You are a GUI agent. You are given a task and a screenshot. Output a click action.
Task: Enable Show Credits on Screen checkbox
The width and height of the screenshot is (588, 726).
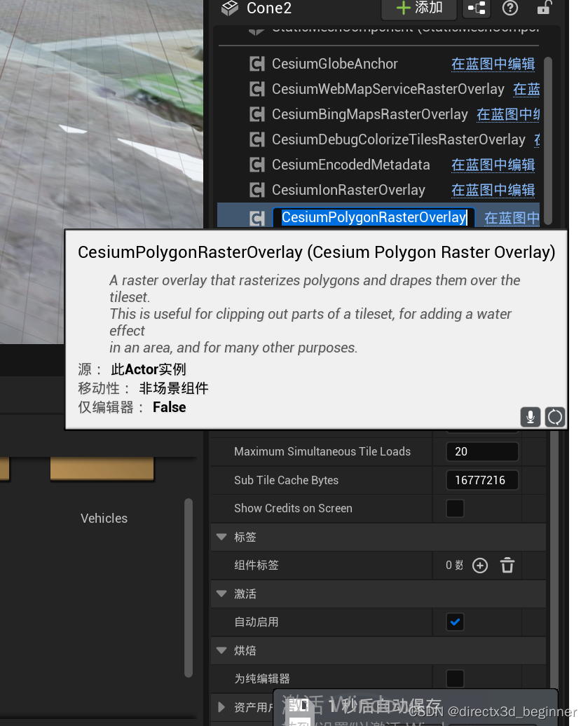coord(455,508)
